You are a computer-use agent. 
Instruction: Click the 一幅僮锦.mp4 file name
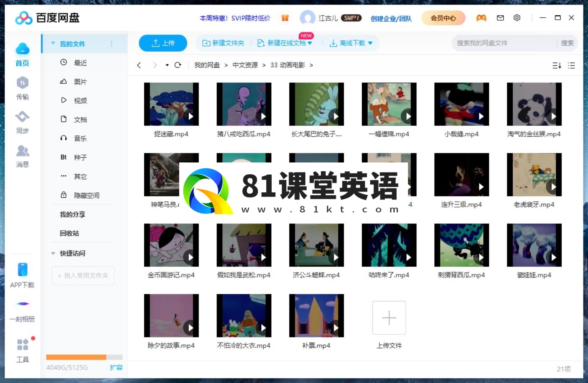point(389,134)
